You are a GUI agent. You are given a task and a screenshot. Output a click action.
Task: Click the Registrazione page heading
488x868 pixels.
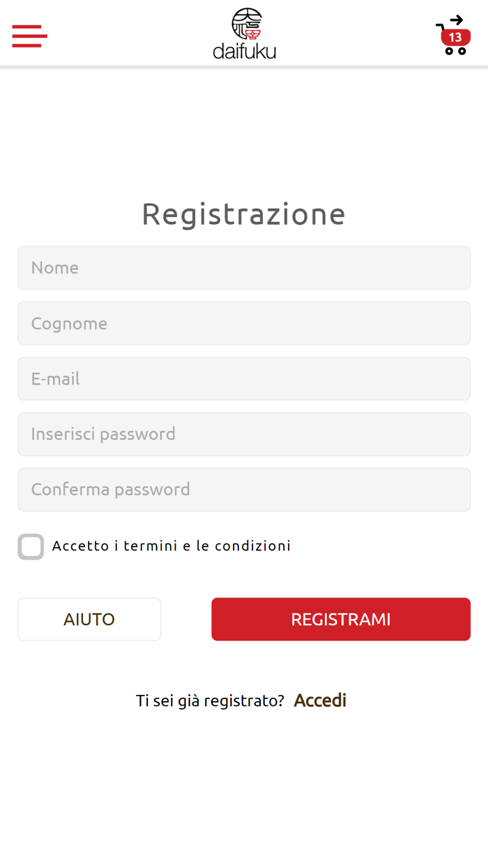tap(244, 214)
